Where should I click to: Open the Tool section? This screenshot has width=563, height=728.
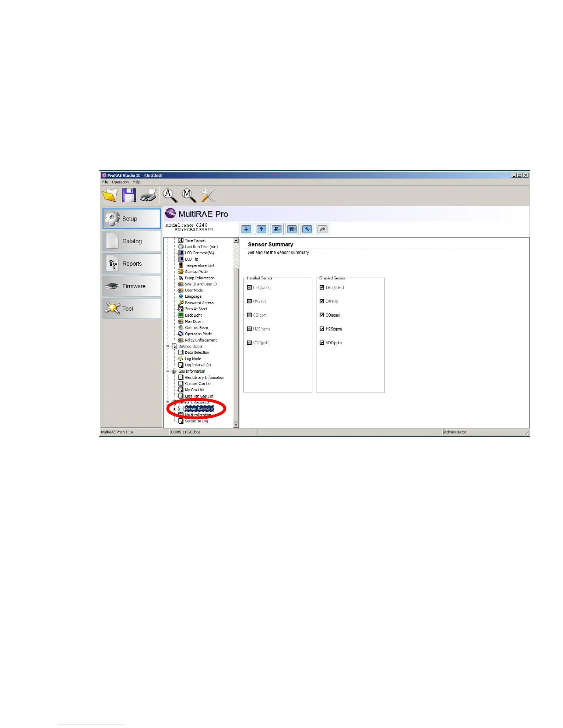tap(132, 308)
